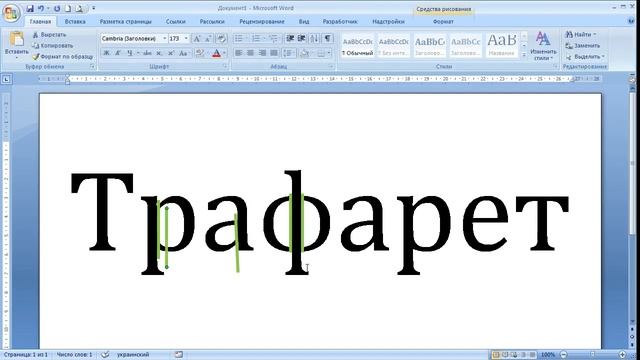Justify text alignment
Screen dimensions: 640x360
coord(274,53)
